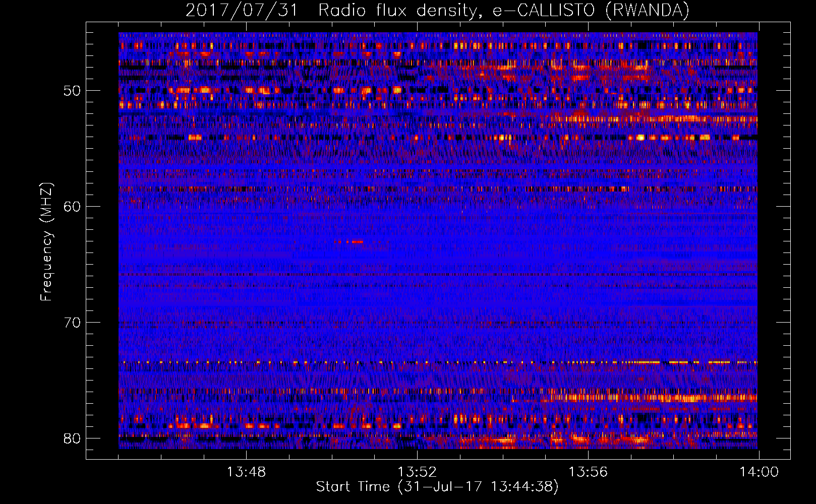Image resolution: width=816 pixels, height=504 pixels.
Task: Click the frequency tick label '80'
Action: (72, 438)
